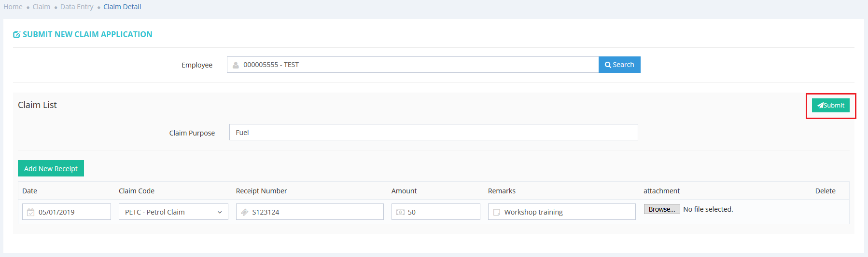Click the money icon in the Amount field

[x=400, y=212]
